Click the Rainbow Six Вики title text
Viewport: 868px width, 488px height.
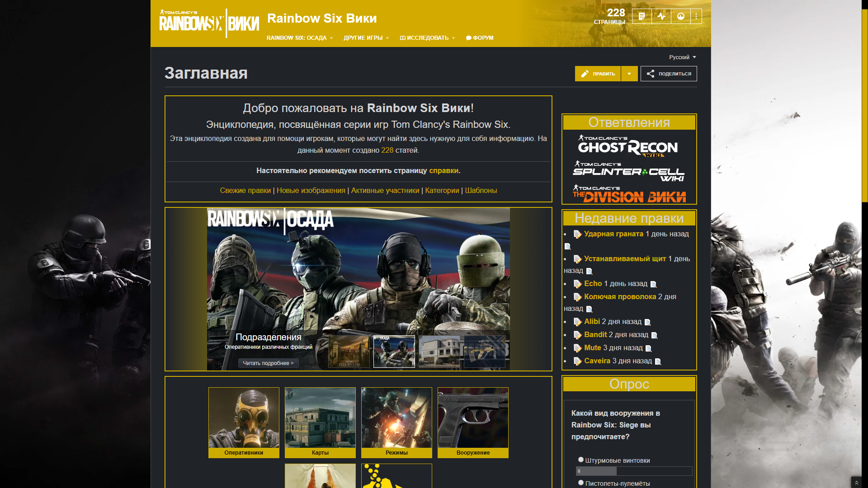click(322, 19)
